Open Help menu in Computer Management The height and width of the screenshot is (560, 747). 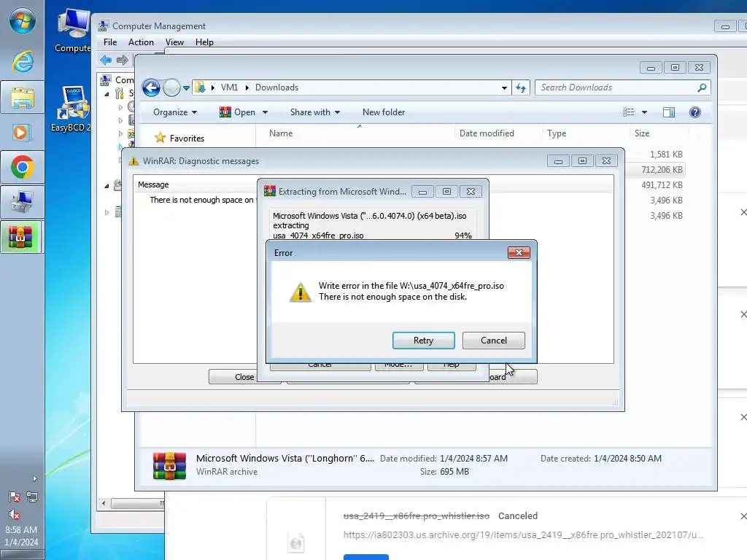(x=204, y=42)
